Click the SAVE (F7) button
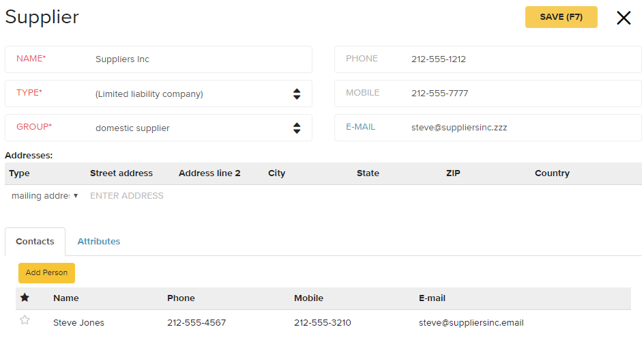 [561, 17]
